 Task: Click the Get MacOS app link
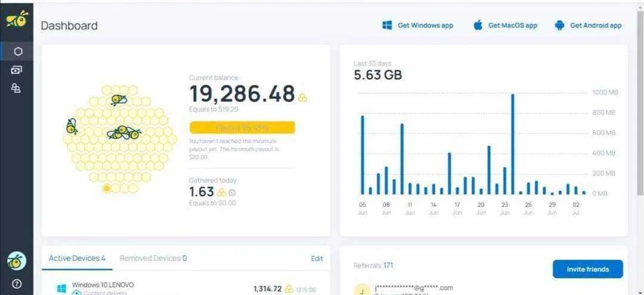tap(513, 26)
